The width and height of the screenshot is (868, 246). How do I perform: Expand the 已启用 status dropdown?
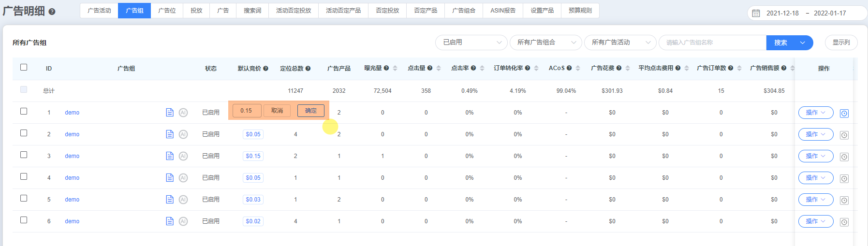471,43
